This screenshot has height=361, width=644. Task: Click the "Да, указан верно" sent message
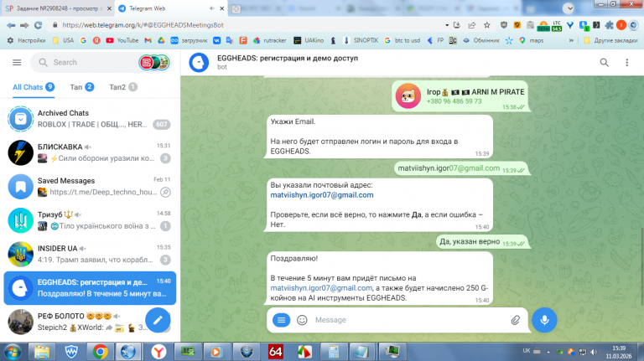[x=482, y=241]
